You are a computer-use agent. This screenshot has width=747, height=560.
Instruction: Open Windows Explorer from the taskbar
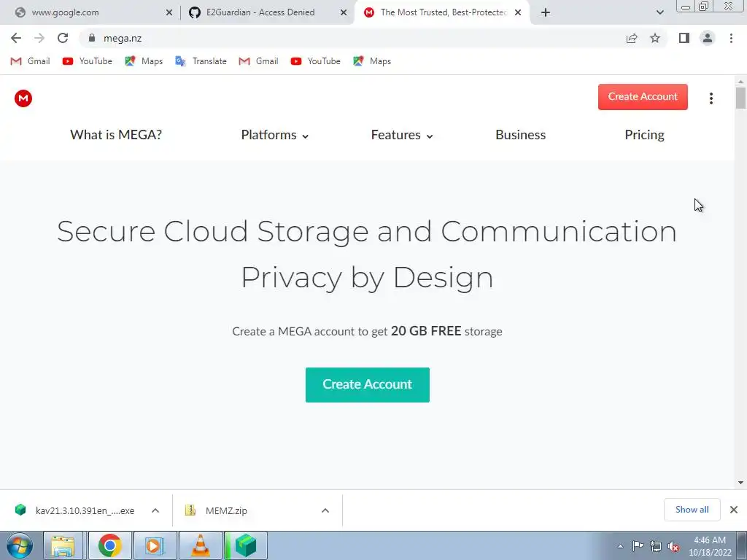tap(63, 545)
